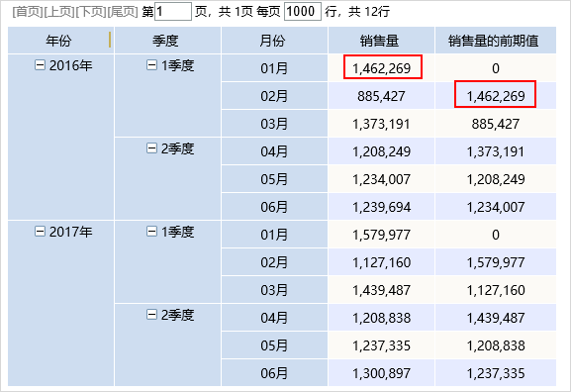
Task: Click the 下页 next page link
Action: pos(91,12)
